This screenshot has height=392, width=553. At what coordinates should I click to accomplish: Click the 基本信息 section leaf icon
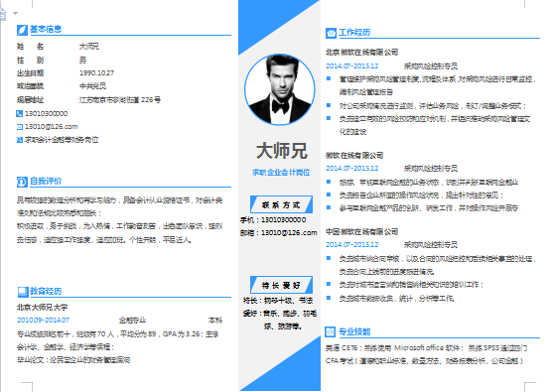22,30
